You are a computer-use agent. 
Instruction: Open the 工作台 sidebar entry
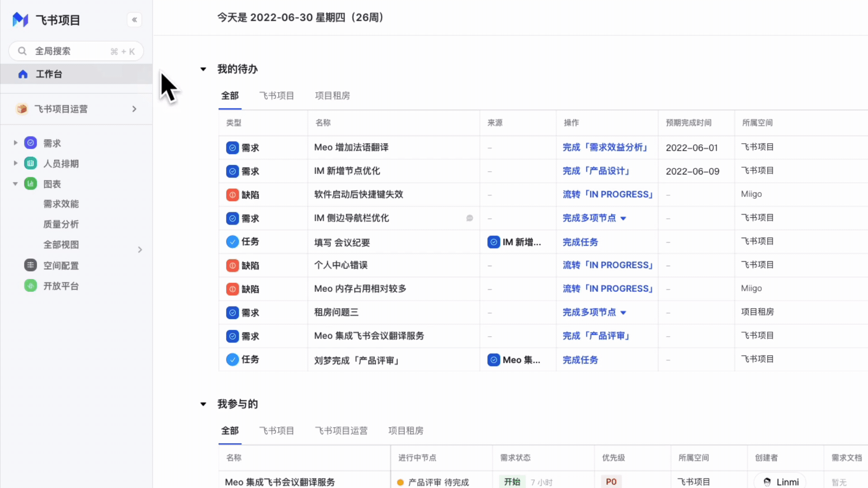[x=76, y=74]
